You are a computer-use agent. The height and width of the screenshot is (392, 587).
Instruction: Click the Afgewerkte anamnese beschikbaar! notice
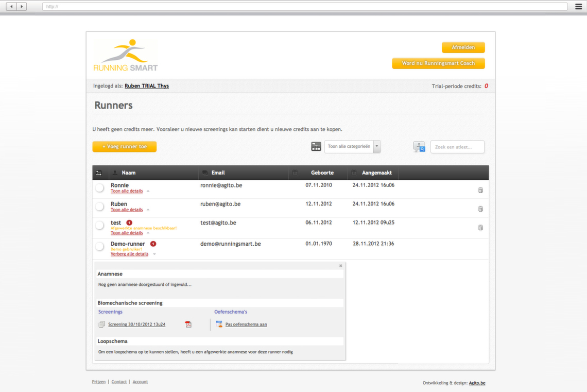click(x=143, y=228)
